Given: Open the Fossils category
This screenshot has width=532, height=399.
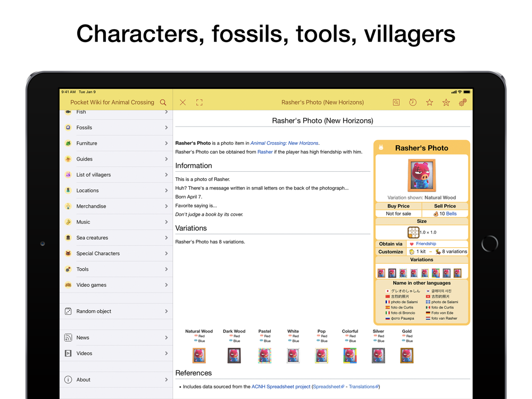Looking at the screenshot, I should point(116,128).
